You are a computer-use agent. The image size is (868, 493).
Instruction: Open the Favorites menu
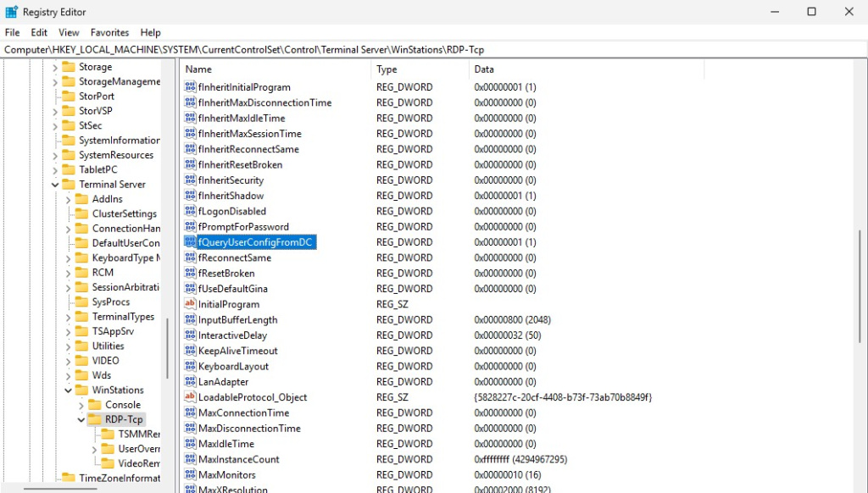click(x=109, y=32)
